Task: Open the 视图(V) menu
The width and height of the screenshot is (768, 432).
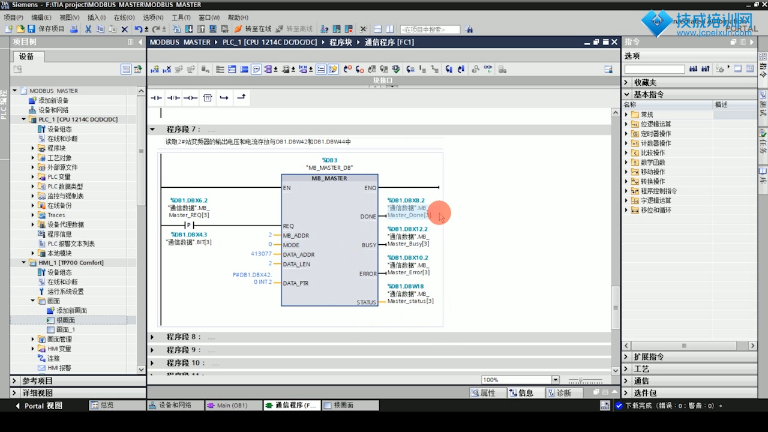Action: click(x=69, y=17)
